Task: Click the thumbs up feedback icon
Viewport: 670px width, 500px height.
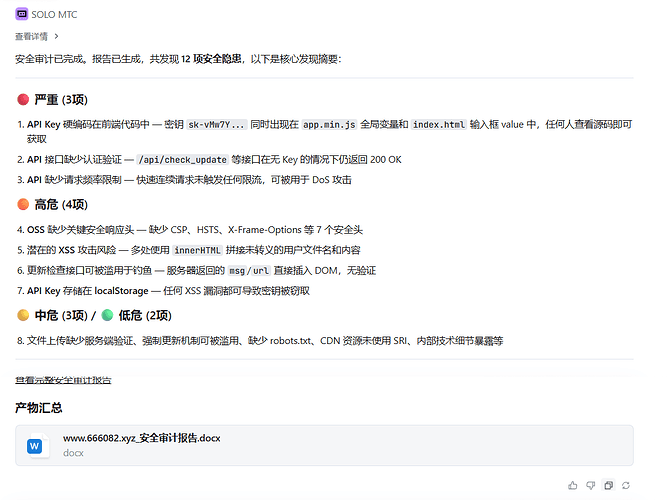Action: click(x=572, y=485)
